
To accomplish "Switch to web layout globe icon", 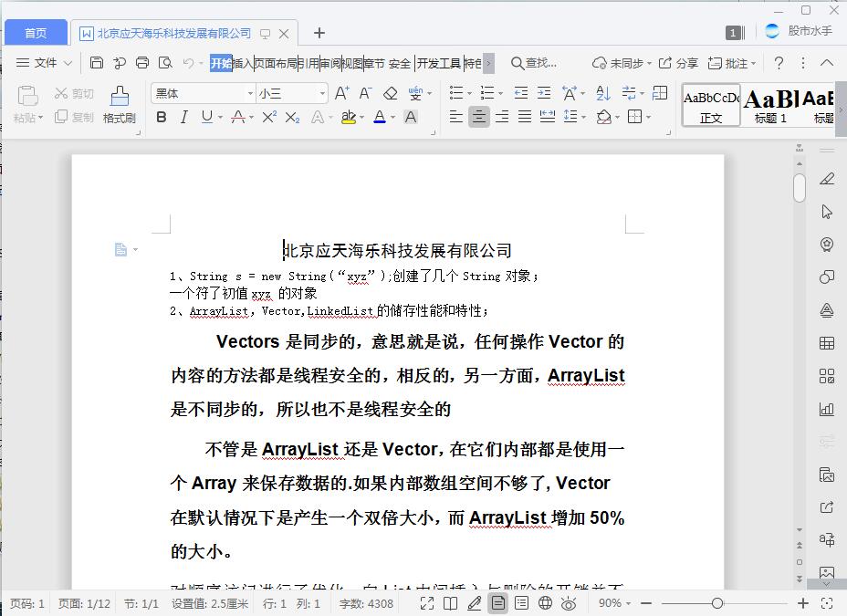I will click(545, 603).
